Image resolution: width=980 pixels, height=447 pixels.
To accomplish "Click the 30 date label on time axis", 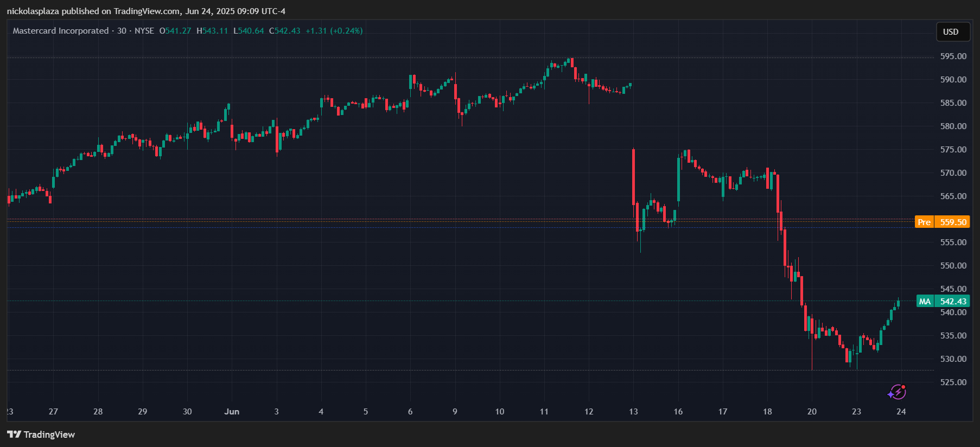I will 187,412.
